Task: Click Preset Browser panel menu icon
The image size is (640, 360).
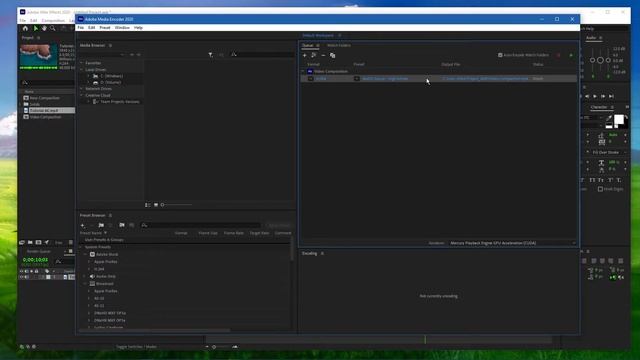Action: (110, 216)
